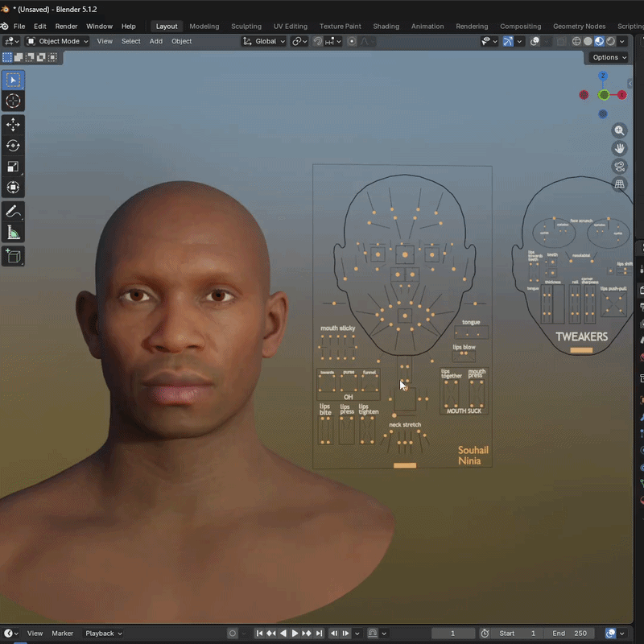Select the Transform tool
This screenshot has width=644, height=644.
pos(13,188)
